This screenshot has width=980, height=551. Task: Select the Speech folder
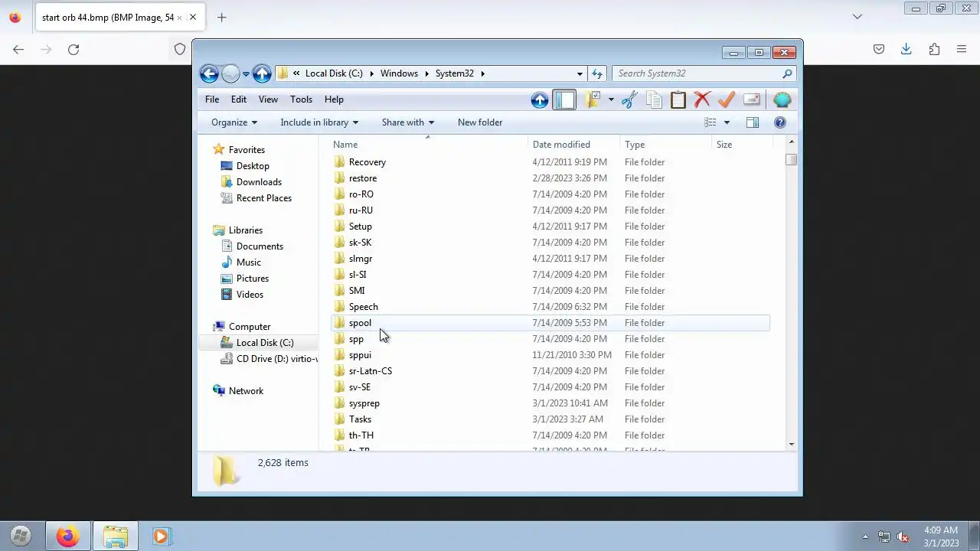point(550,307)
